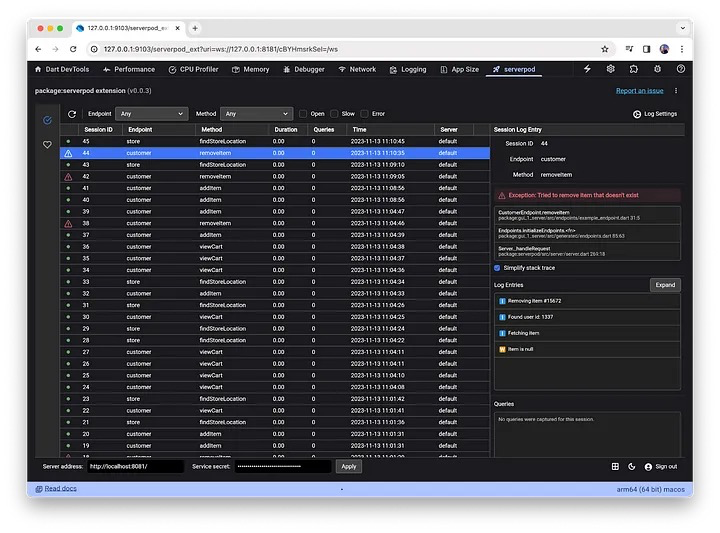Select session 30 viewCart row

[x=275, y=317]
